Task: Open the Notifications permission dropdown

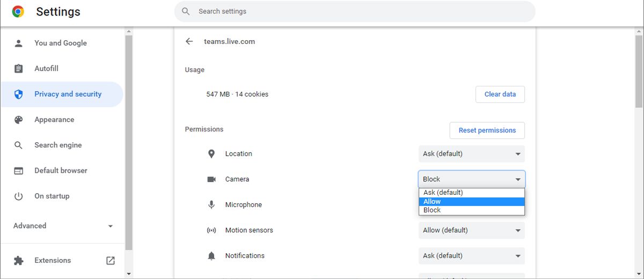Action: 472,256
